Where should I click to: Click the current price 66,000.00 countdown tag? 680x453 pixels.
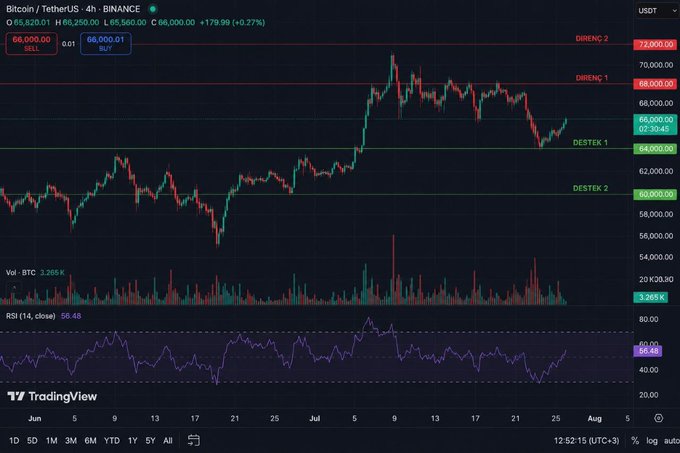pos(655,124)
